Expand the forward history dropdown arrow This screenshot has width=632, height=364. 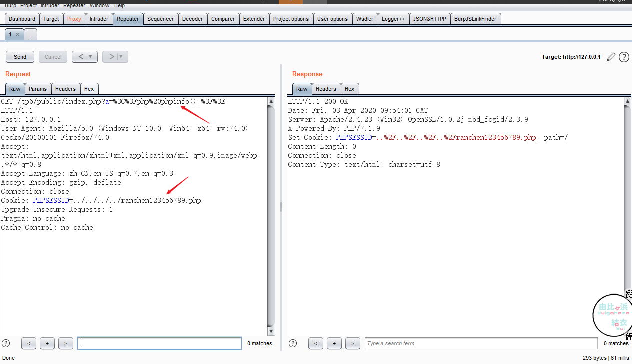122,57
